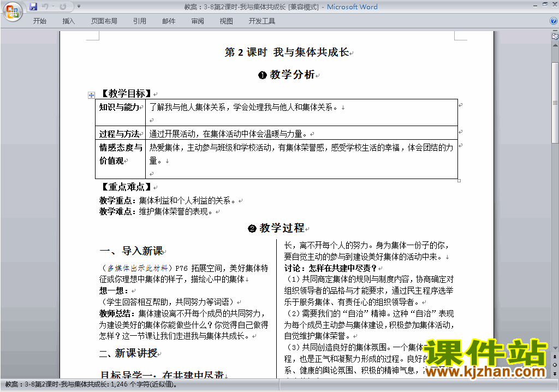The height and width of the screenshot is (392, 559).
Task: Click the cell starting 通过开展活动
Action: pos(301,133)
